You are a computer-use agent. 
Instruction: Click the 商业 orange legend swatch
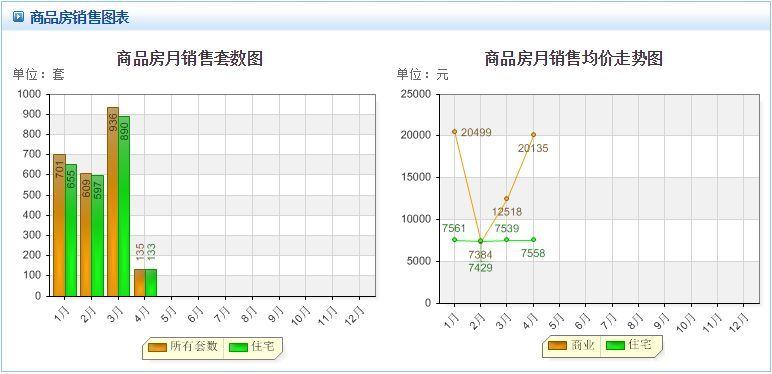coord(558,346)
